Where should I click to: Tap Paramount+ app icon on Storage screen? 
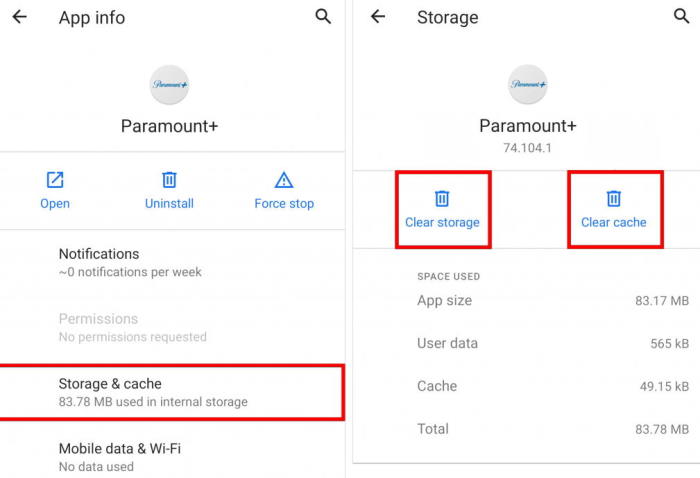click(x=528, y=84)
